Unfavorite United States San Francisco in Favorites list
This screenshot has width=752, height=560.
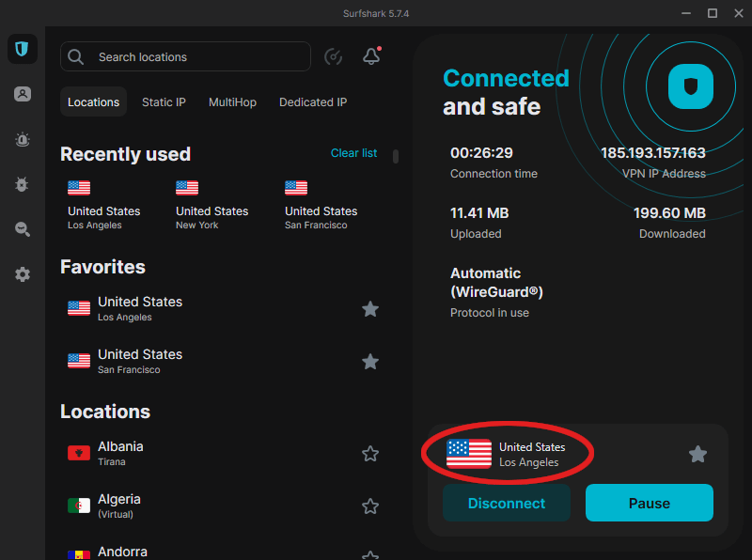370,362
